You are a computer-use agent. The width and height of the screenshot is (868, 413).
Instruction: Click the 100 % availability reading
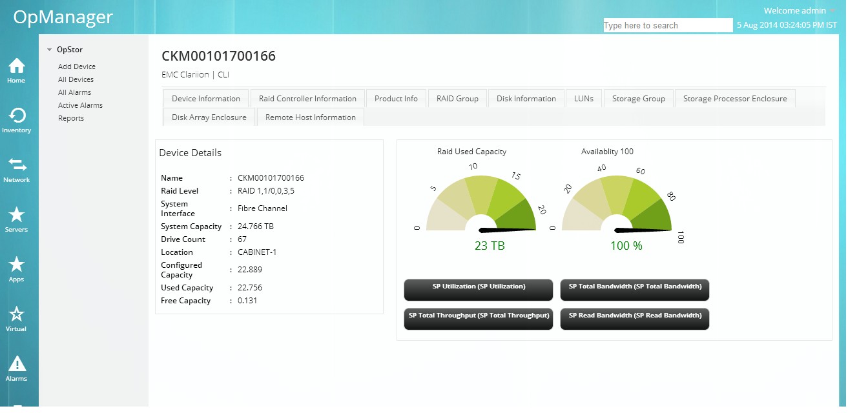(x=626, y=246)
